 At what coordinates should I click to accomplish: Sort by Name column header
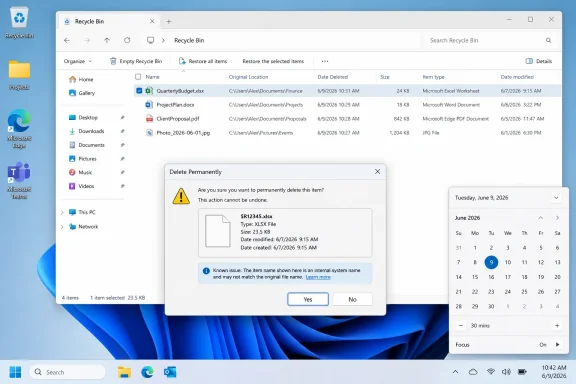point(152,77)
